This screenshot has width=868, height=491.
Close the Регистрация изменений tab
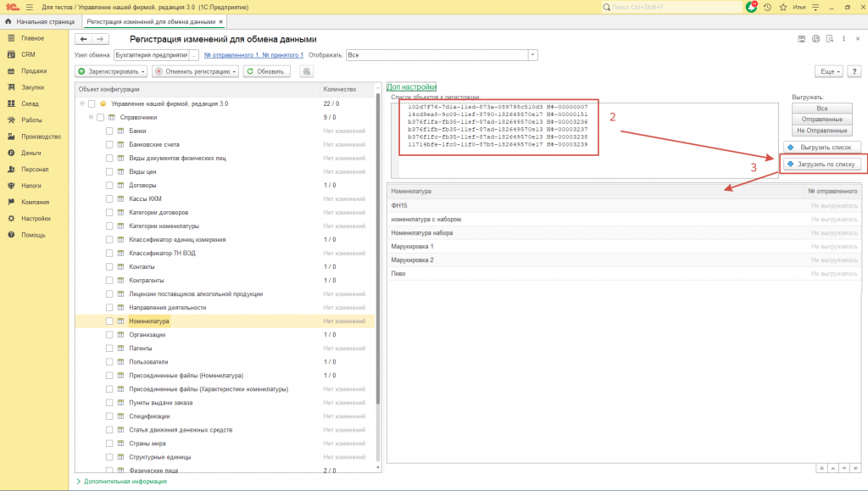pyautogui.click(x=221, y=21)
